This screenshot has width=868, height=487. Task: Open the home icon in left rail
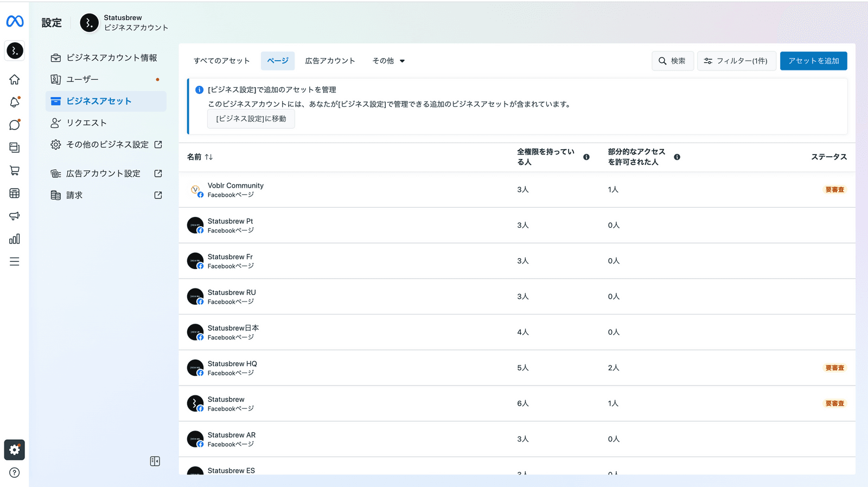click(x=15, y=80)
